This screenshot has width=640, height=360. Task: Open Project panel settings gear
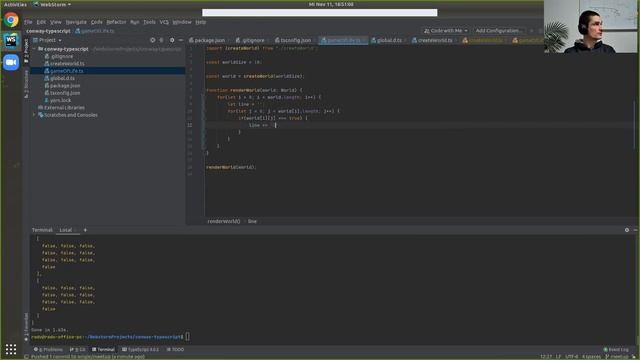172,40
